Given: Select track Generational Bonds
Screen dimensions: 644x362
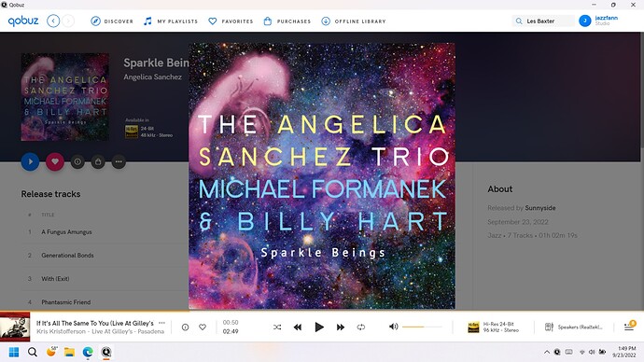Looking at the screenshot, I should click(x=67, y=256).
